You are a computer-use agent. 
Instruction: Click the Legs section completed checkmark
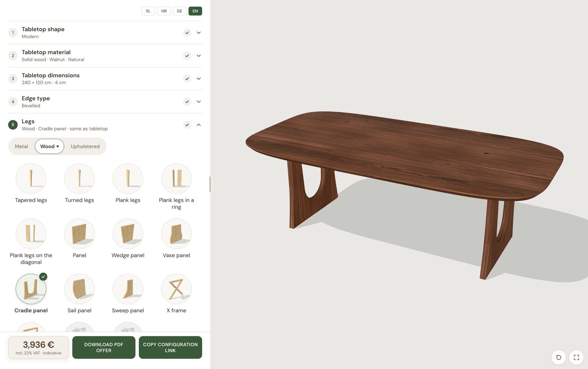tap(187, 125)
